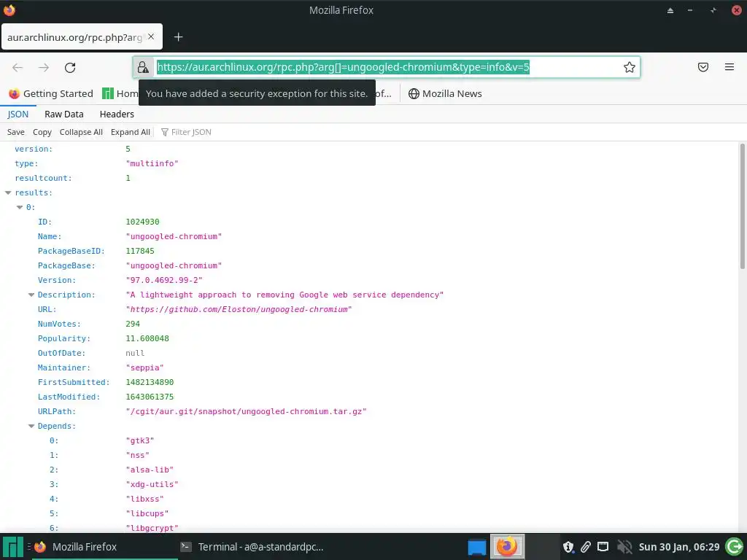Bookmark this page with the star
The height and width of the screenshot is (560, 747).
pos(630,67)
